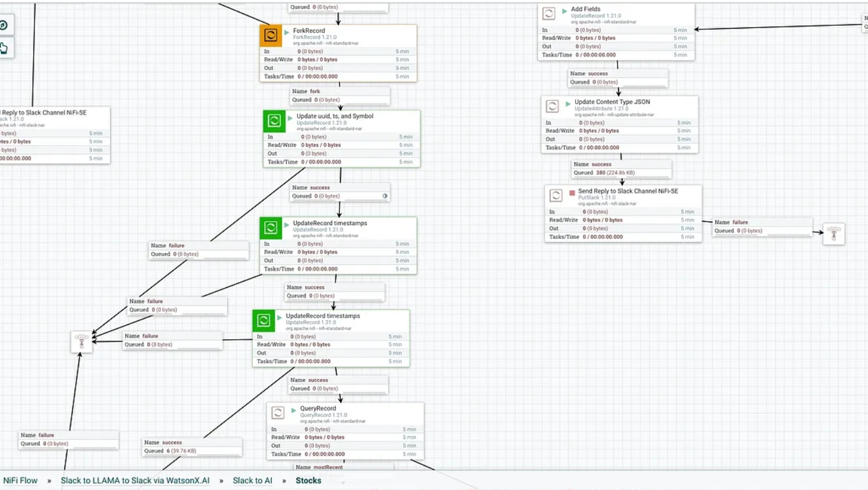Open the Operate palette hand icon
The width and height of the screenshot is (868, 490).
[4, 48]
